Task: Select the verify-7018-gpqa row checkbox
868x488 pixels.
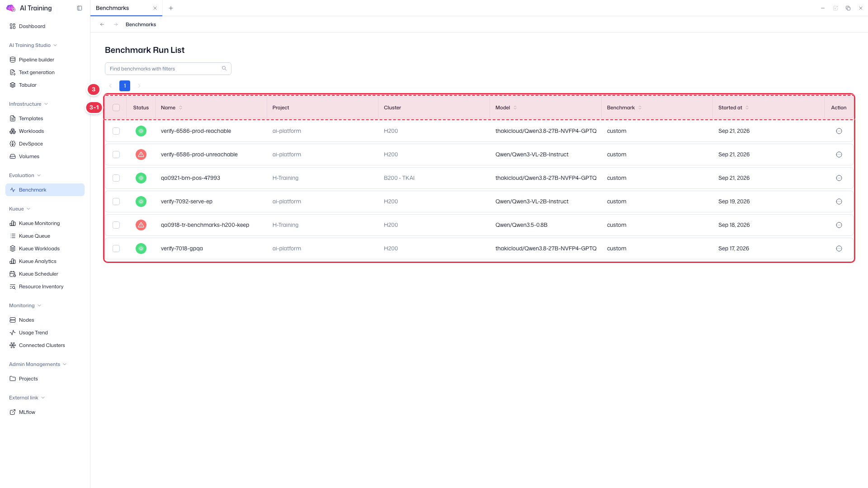Action: (x=116, y=249)
